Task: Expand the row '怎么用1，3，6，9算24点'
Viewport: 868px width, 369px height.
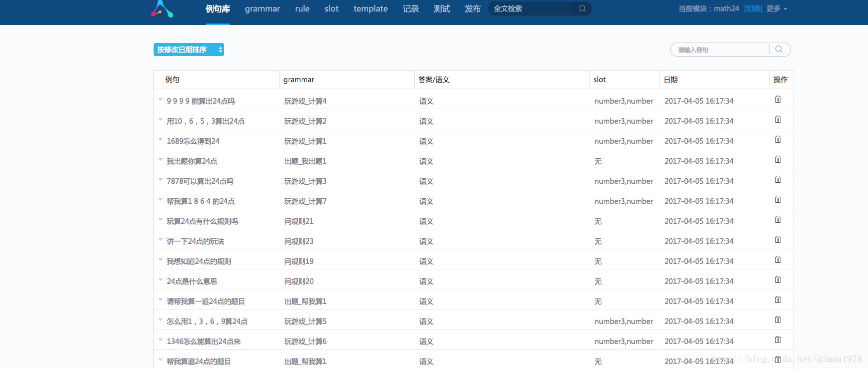Action: [161, 320]
